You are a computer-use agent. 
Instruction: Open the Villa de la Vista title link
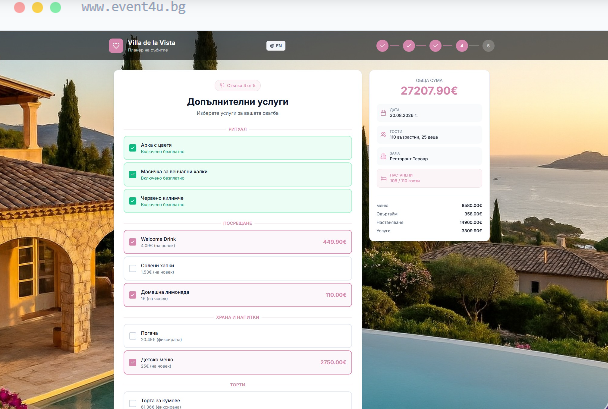pyautogui.click(x=152, y=43)
